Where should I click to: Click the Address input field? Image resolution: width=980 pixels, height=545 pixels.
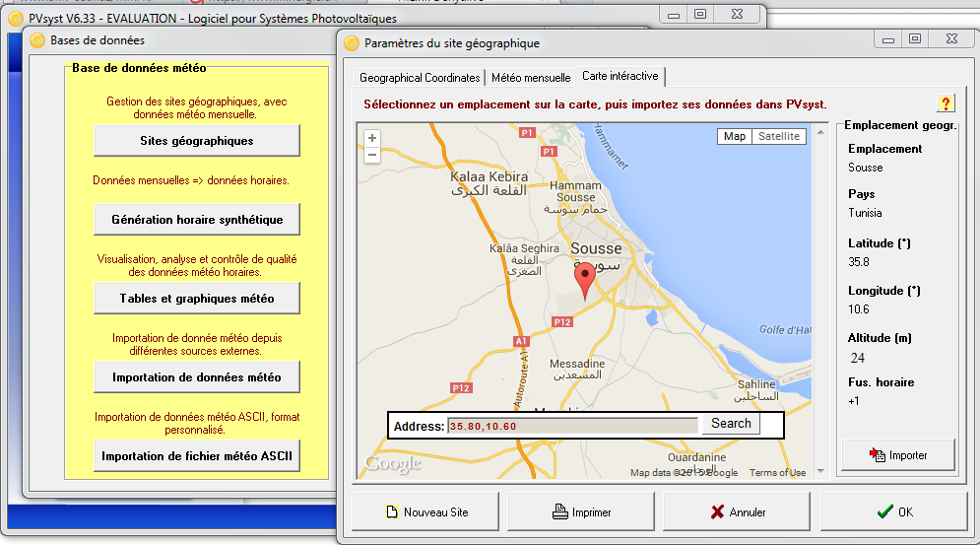(572, 426)
